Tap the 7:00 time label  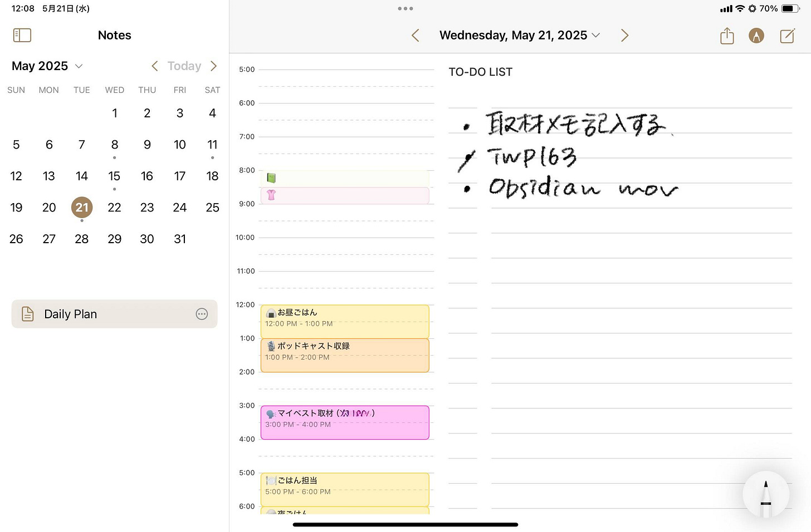(x=247, y=137)
